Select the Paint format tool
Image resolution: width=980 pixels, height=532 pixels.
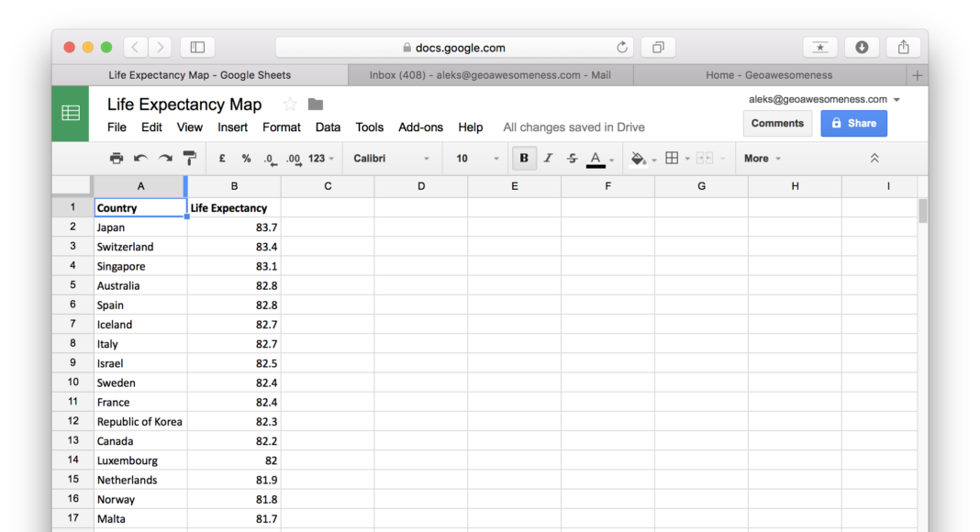click(190, 159)
